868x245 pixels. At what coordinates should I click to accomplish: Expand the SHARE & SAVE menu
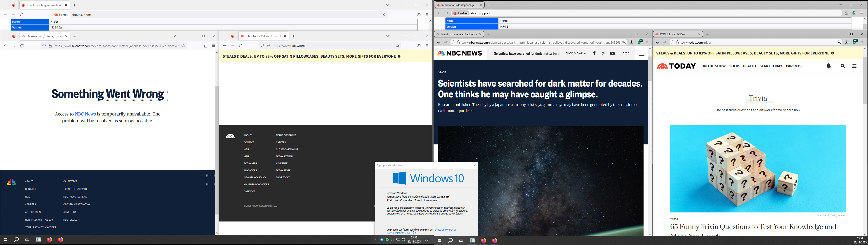576,53
